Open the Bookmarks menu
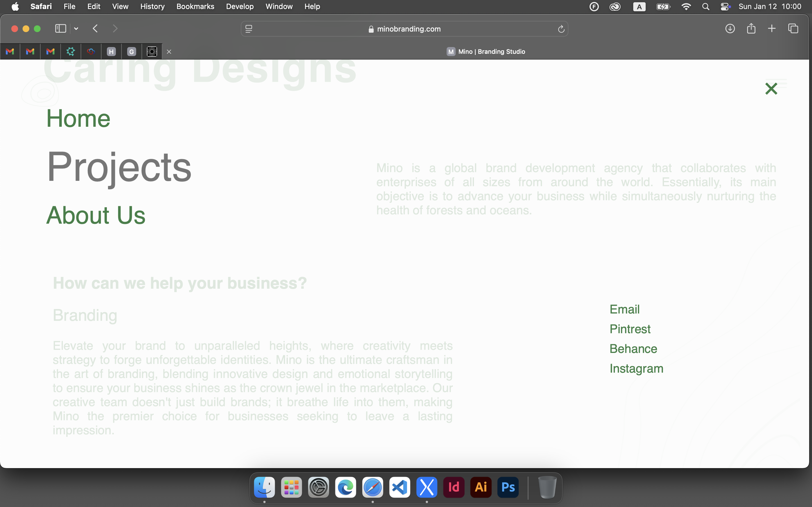Viewport: 812px width, 507px height. (x=195, y=6)
